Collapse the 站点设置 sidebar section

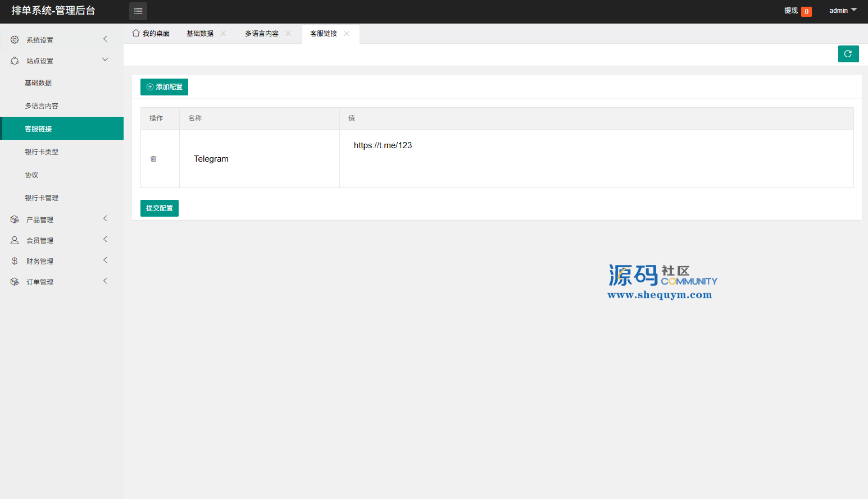pyautogui.click(x=105, y=60)
